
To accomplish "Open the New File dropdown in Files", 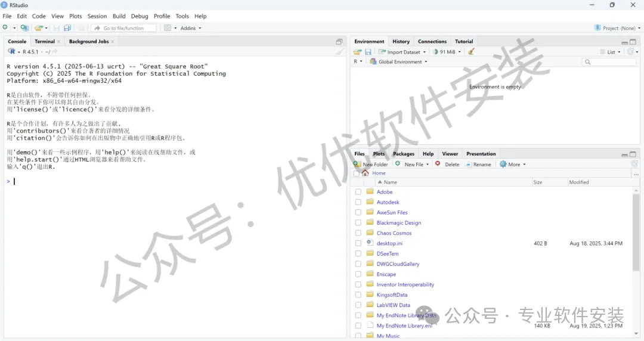I will [412, 165].
